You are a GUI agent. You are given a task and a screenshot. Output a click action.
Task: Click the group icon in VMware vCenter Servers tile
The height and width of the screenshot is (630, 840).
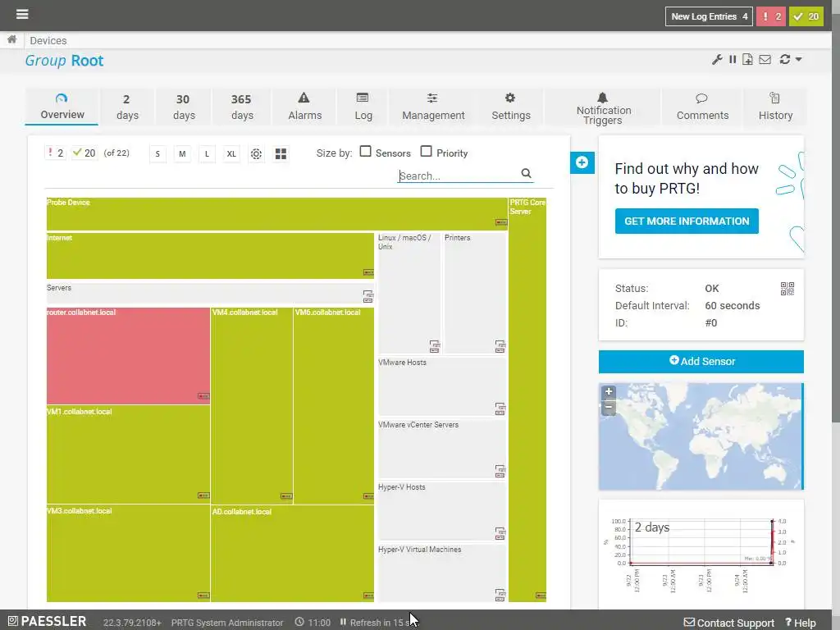click(500, 471)
